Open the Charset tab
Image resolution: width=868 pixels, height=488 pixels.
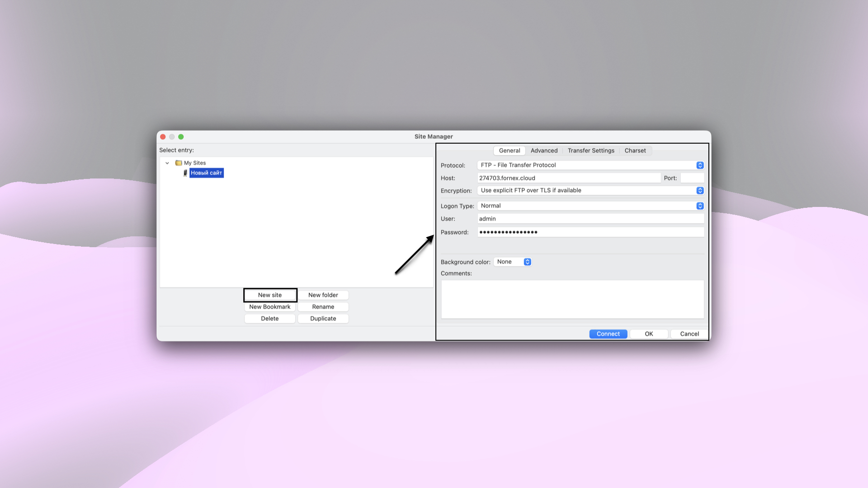coord(635,150)
